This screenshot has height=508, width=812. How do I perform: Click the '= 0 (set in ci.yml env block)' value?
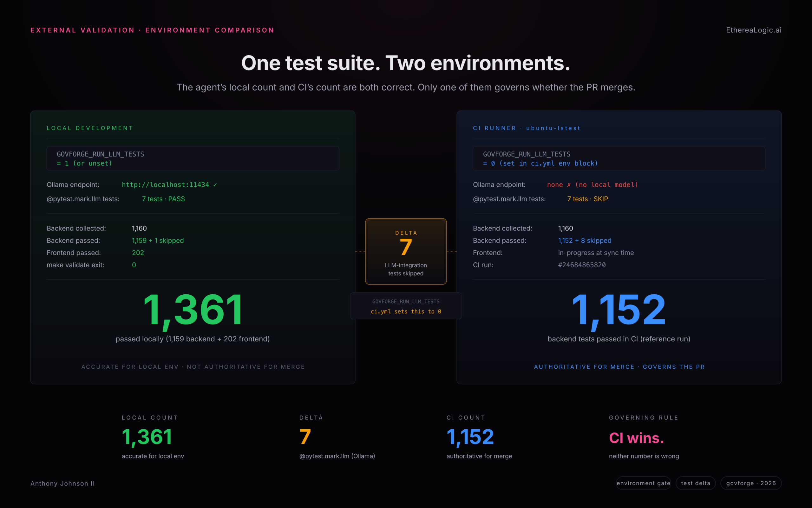tap(540, 163)
